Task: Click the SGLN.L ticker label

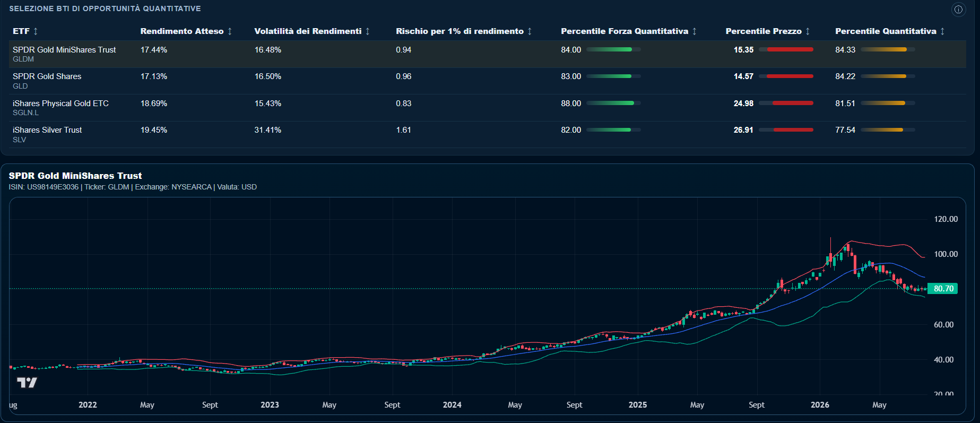Action: [x=25, y=113]
